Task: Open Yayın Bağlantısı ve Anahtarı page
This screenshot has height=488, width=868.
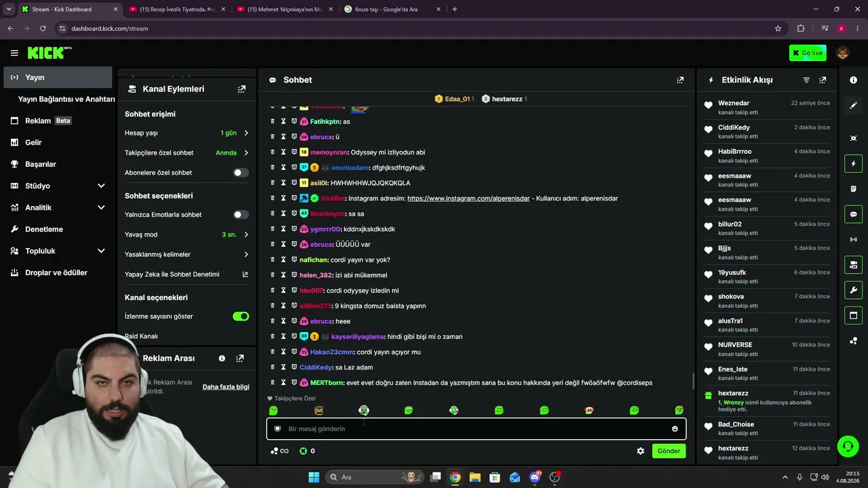Action: coord(66,99)
